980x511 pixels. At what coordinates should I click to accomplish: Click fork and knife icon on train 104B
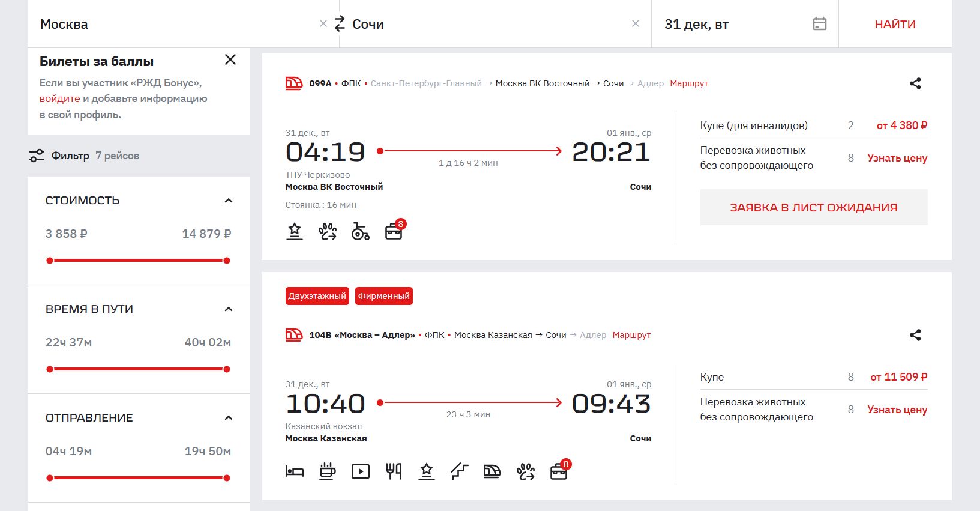tap(394, 471)
